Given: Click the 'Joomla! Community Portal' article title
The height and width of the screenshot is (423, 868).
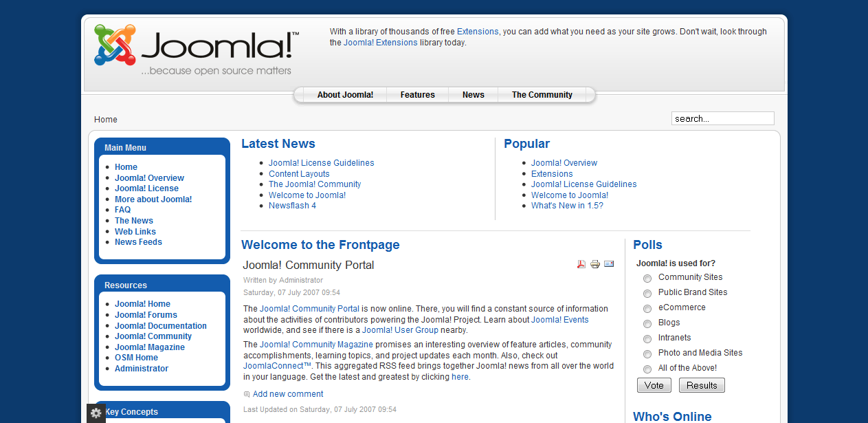Looking at the screenshot, I should pos(309,265).
